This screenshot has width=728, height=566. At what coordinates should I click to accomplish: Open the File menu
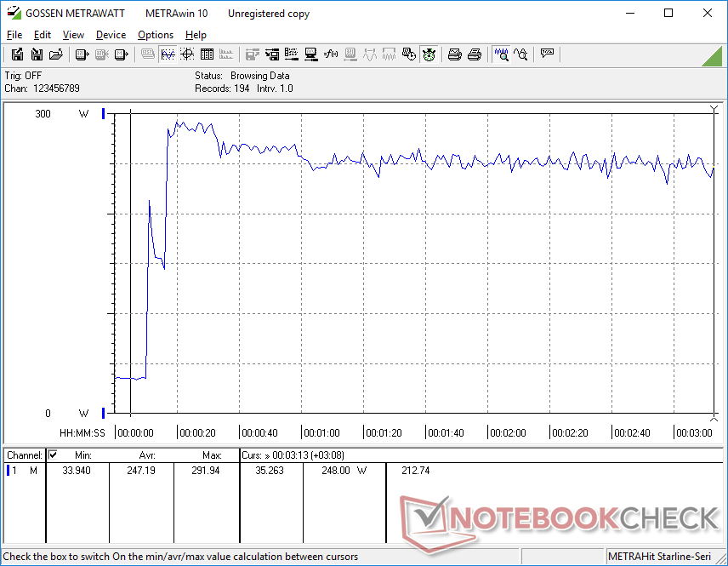pyautogui.click(x=14, y=35)
